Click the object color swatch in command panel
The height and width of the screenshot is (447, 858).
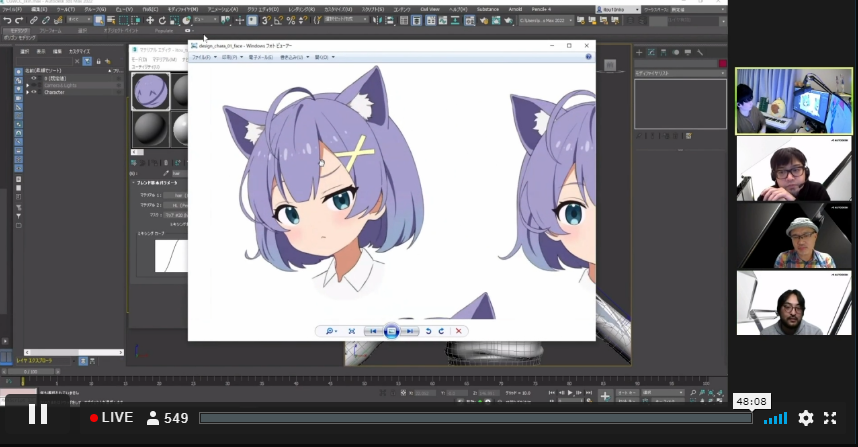(722, 63)
